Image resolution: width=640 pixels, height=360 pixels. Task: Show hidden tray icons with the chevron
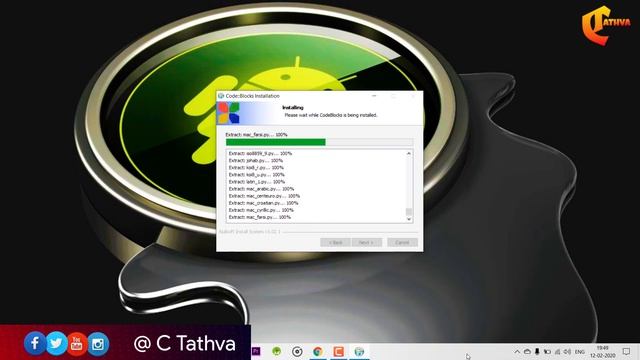[x=517, y=352]
